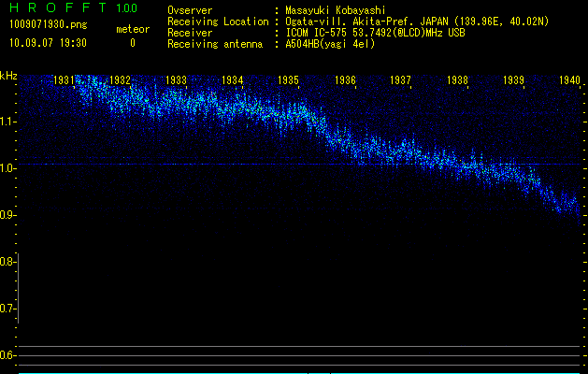
Task: Select the 1935 time marker
Action: 289,81
